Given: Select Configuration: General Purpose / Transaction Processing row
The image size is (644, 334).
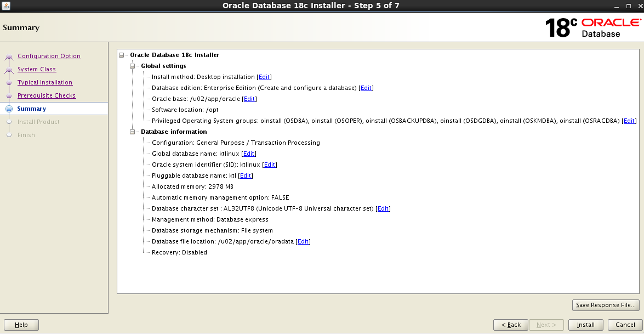Looking at the screenshot, I should coord(236,143).
